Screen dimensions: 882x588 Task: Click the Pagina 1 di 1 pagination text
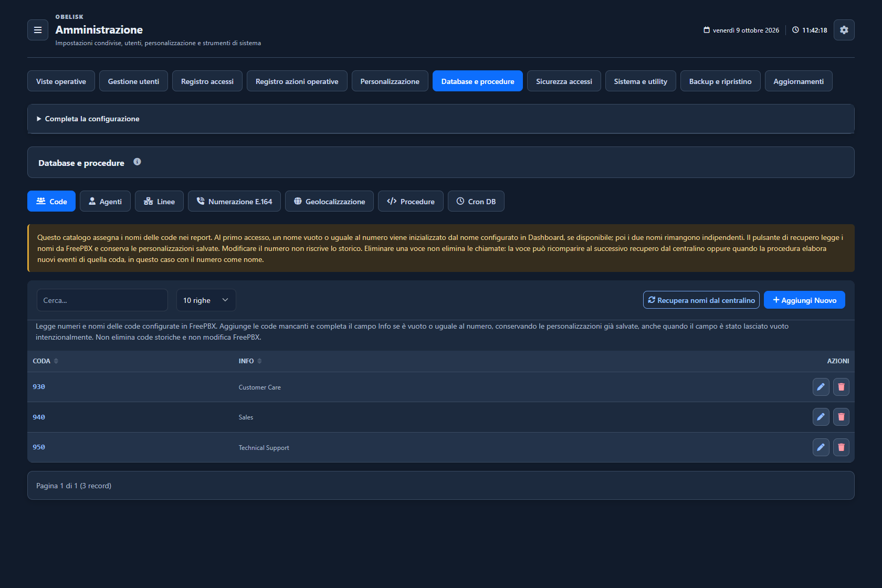(73, 486)
